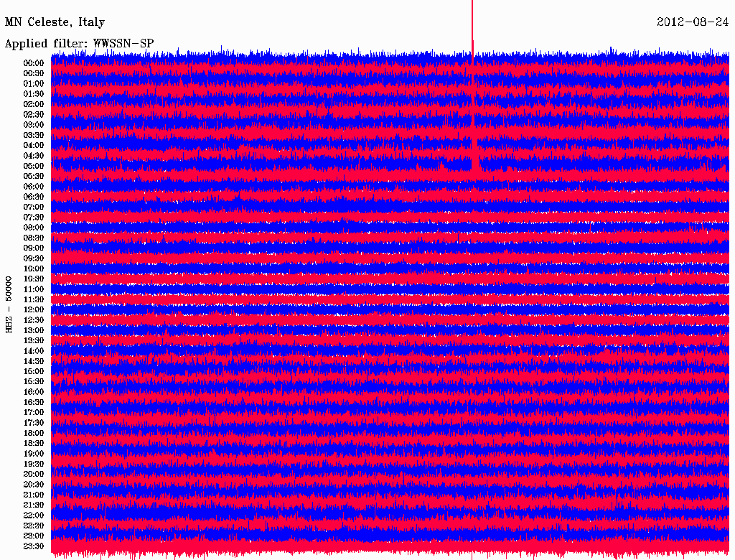The width and height of the screenshot is (735, 560).
Task: Select the 13:00 time label
Action: pos(34,330)
